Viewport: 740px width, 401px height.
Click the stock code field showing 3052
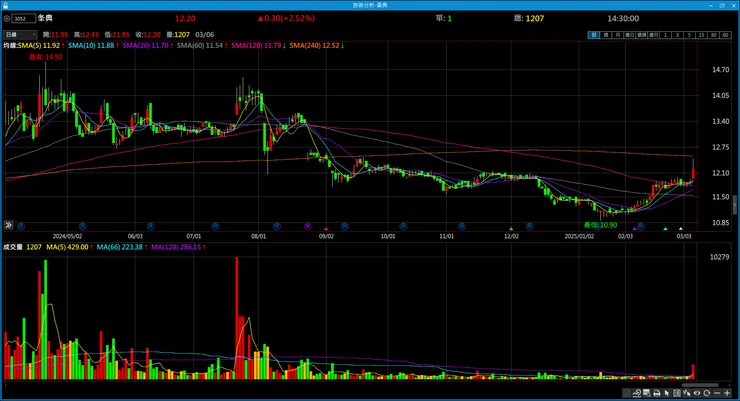click(x=24, y=18)
